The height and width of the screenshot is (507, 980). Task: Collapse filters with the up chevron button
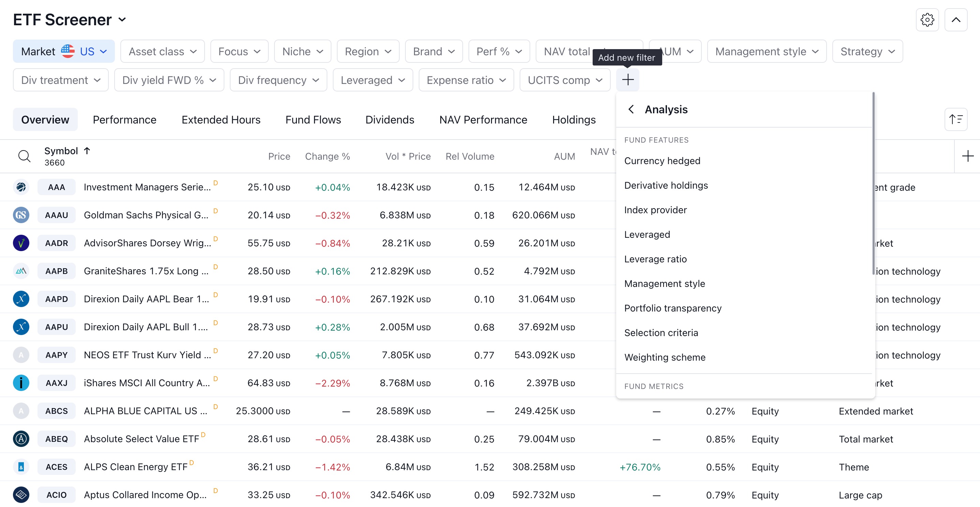coord(956,20)
